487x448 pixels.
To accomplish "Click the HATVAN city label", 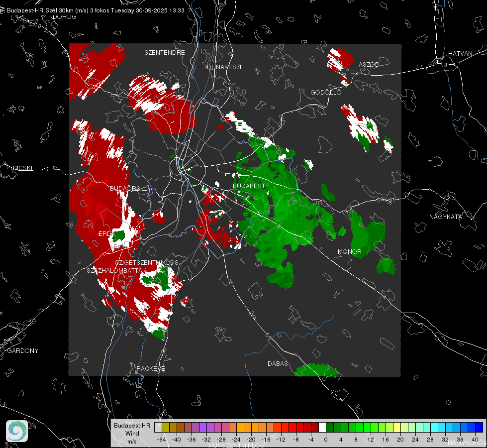I will coord(460,53).
